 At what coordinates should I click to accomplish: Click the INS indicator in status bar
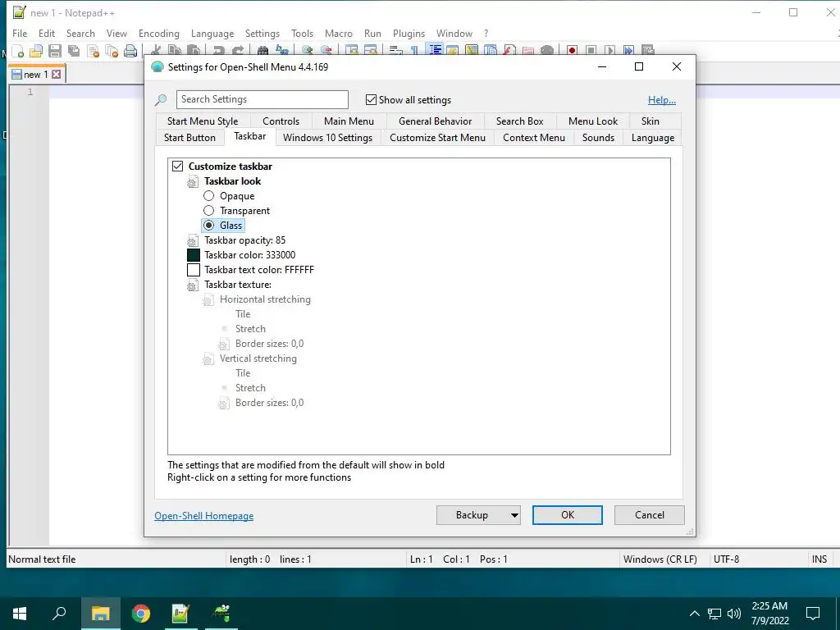[819, 559]
